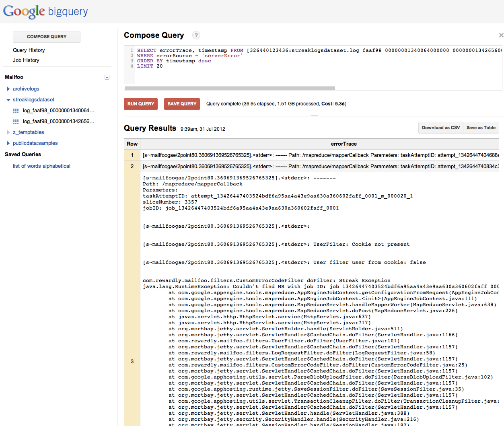Click the Row column header
The width and height of the screenshot is (504, 426).
(x=132, y=144)
